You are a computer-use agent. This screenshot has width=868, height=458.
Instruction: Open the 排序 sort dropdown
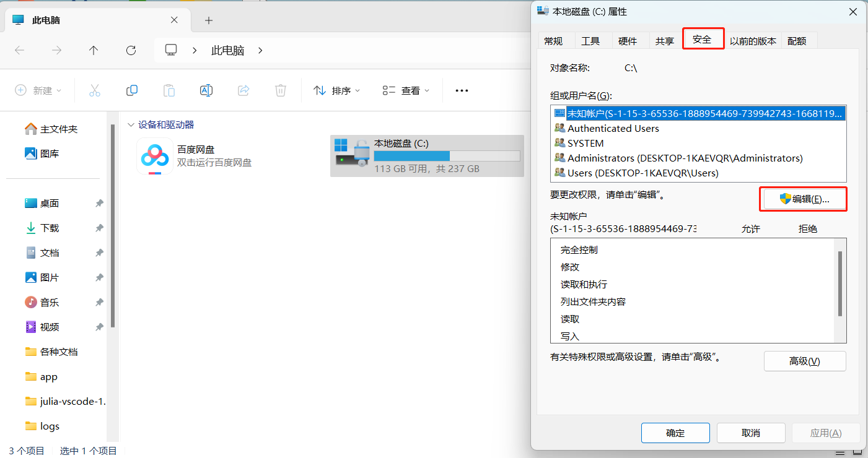(337, 90)
